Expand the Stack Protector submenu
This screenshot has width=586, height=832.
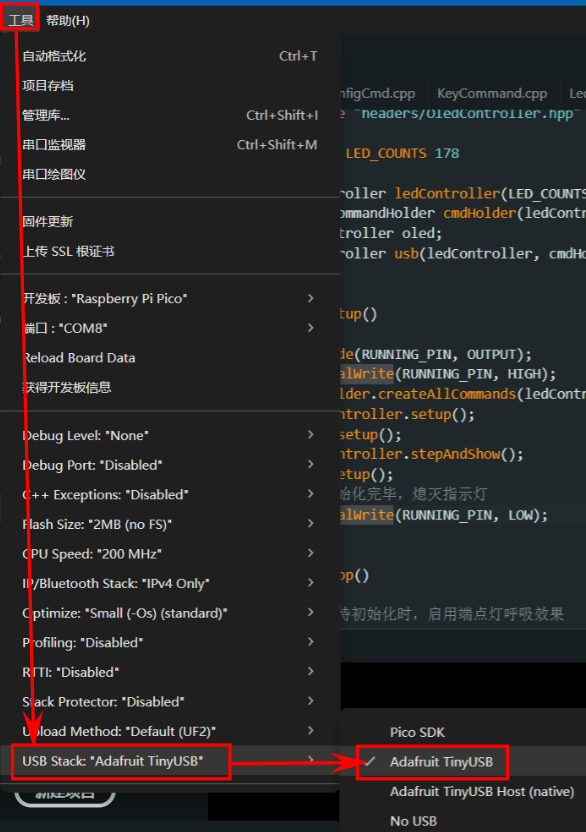[x=170, y=701]
